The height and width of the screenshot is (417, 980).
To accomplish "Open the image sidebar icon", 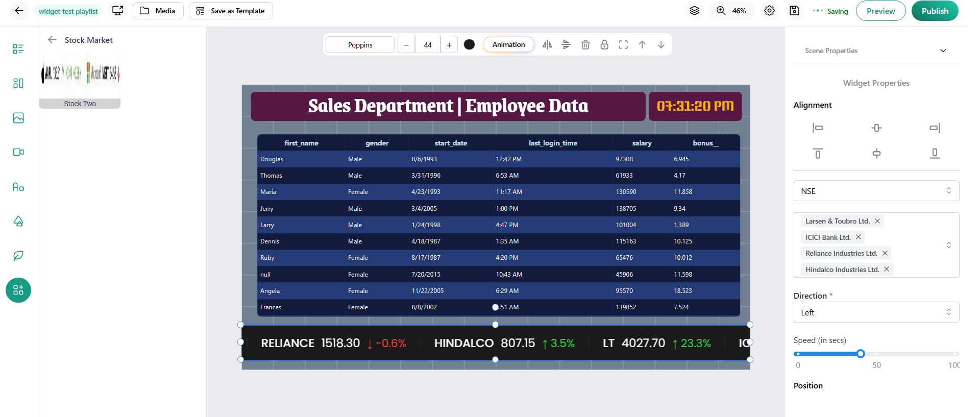I will (18, 118).
